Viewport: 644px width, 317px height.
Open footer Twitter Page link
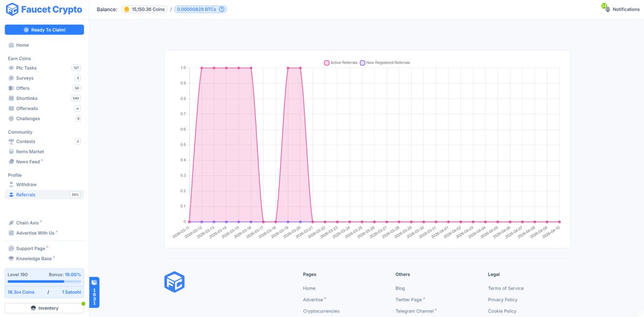pos(410,300)
